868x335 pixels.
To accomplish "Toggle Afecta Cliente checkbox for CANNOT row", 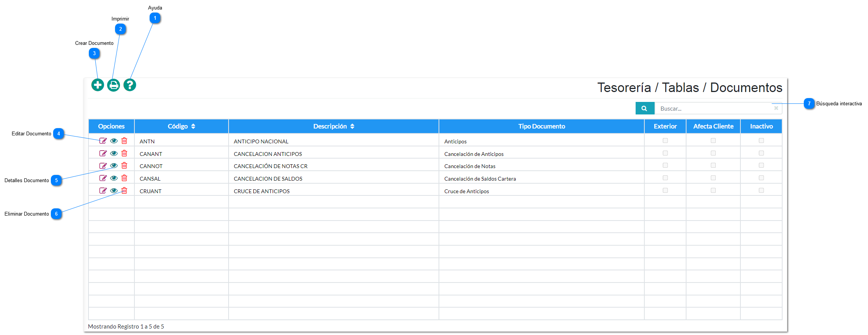I will click(x=713, y=165).
